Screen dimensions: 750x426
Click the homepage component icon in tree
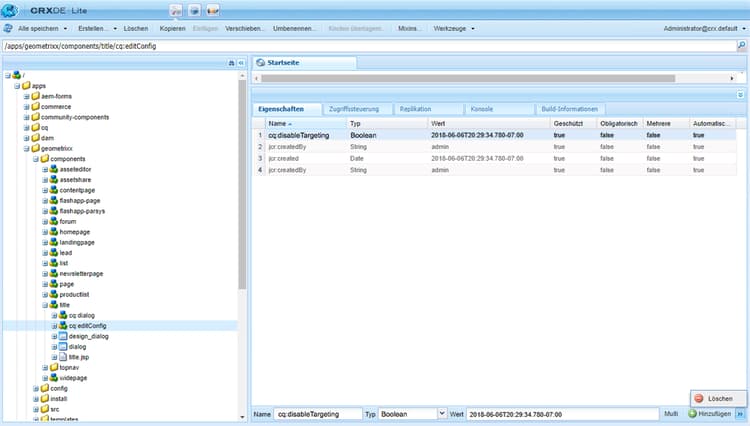52,231
